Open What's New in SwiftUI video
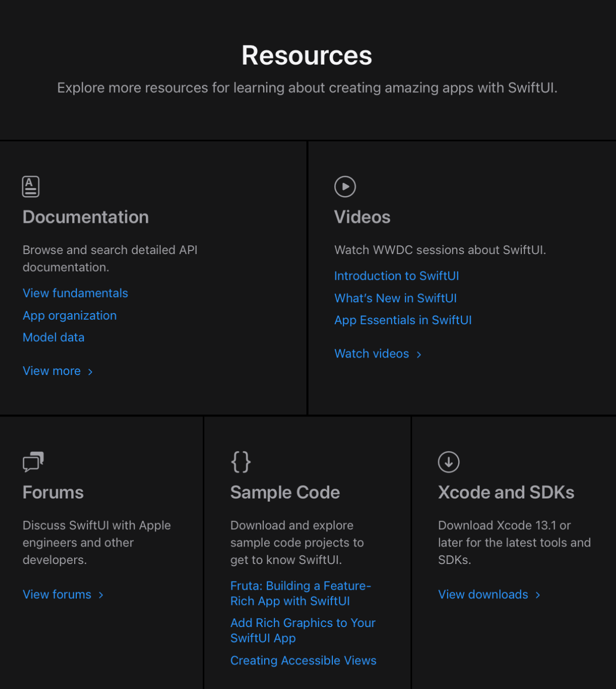The width and height of the screenshot is (616, 689). (x=395, y=298)
